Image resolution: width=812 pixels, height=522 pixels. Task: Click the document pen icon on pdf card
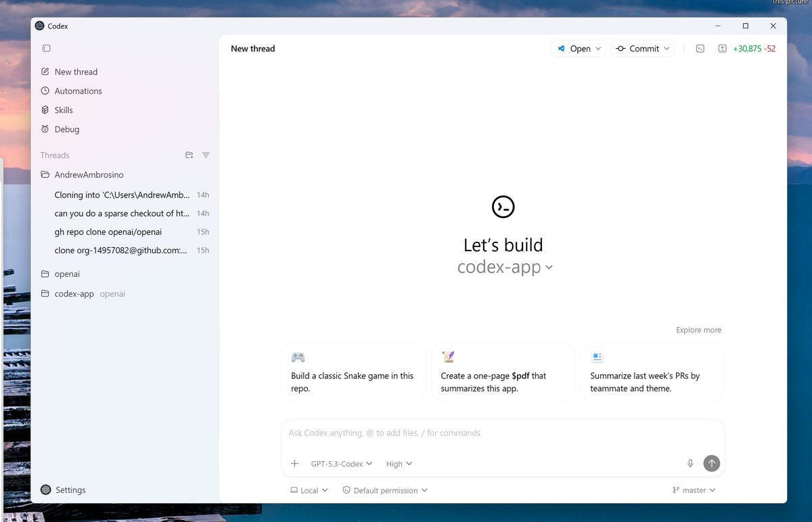(447, 357)
